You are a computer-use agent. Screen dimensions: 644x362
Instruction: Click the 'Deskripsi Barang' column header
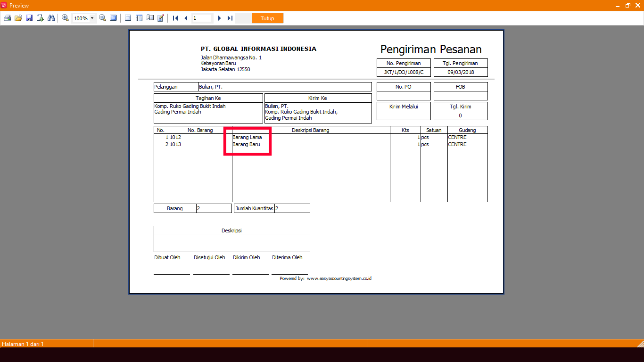click(x=310, y=130)
